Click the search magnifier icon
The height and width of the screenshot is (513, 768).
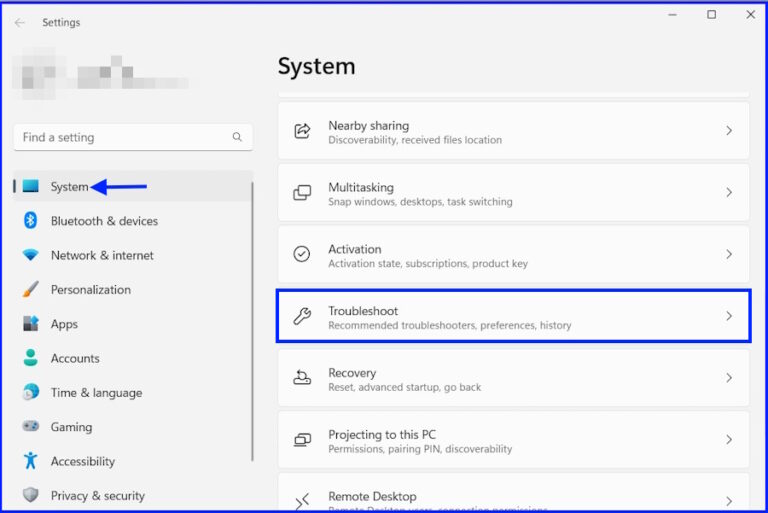coord(237,137)
